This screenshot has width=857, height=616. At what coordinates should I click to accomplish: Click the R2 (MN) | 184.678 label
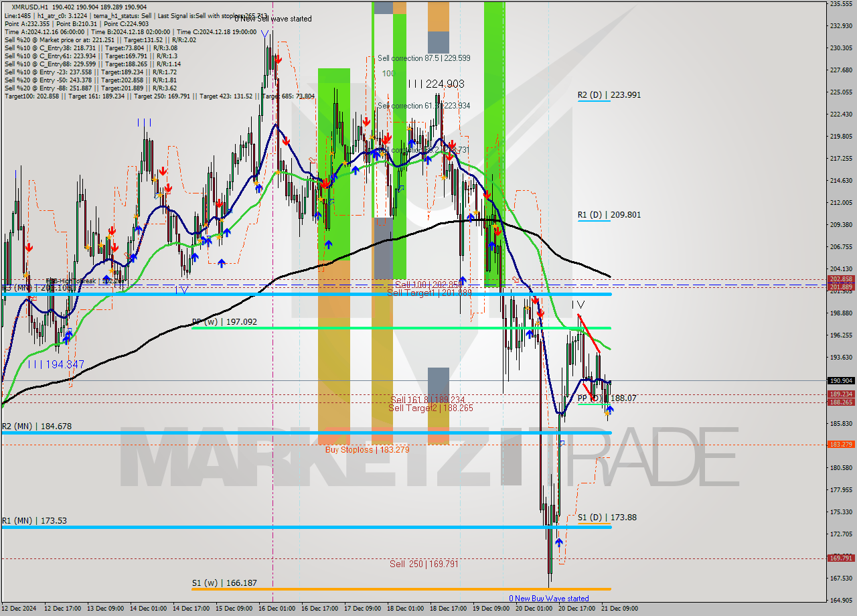pyautogui.click(x=36, y=427)
